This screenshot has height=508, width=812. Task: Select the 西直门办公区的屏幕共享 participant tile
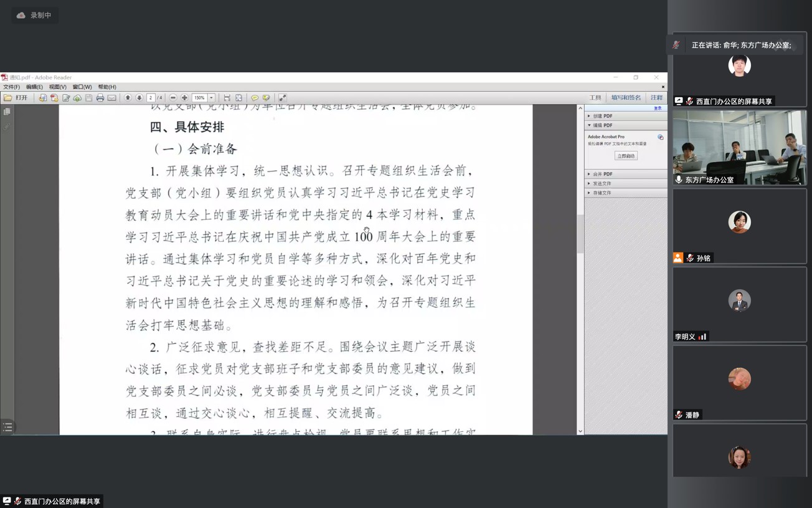740,70
